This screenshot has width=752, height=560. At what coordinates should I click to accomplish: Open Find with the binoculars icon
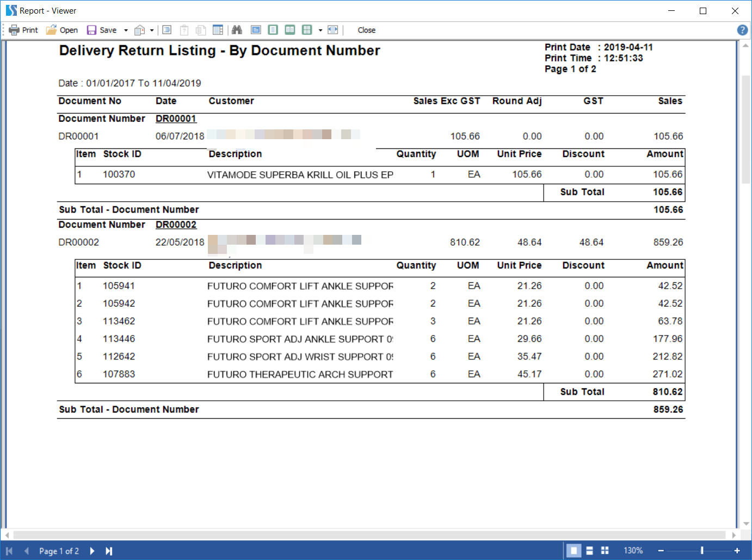237,30
